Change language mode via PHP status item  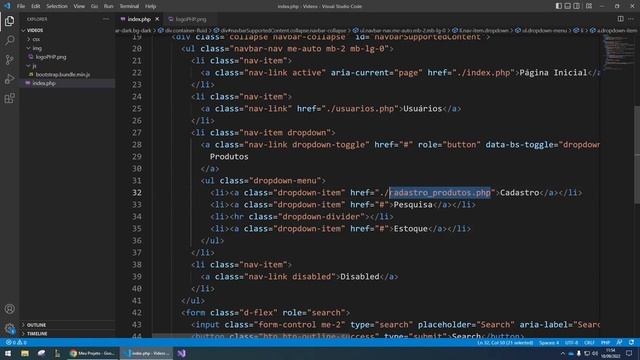point(605,342)
